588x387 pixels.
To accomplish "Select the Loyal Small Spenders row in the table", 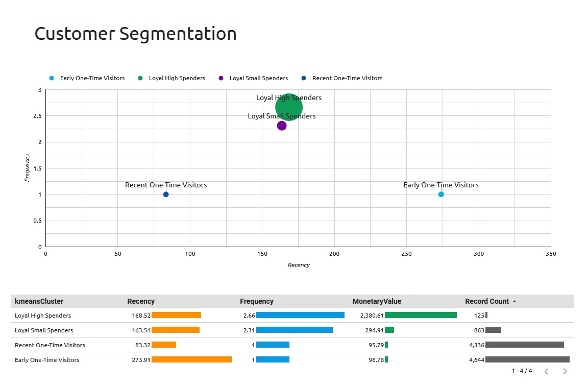I will (x=45, y=330).
